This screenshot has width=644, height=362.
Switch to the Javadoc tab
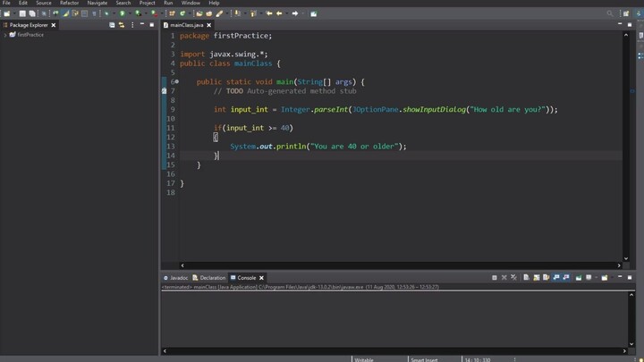[x=178, y=278]
